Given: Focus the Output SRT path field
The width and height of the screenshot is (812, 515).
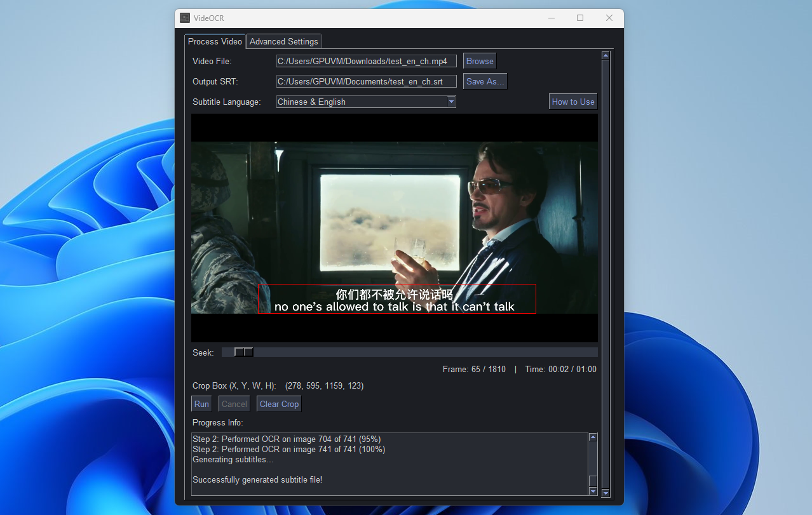Looking at the screenshot, I should 366,82.
